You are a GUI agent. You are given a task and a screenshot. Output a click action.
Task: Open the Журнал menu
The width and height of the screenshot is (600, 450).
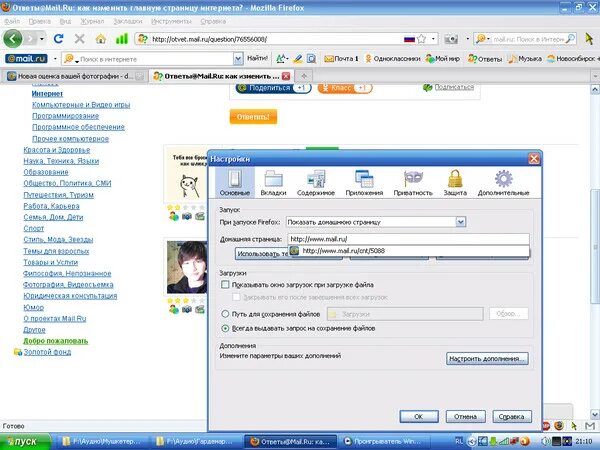[92, 21]
